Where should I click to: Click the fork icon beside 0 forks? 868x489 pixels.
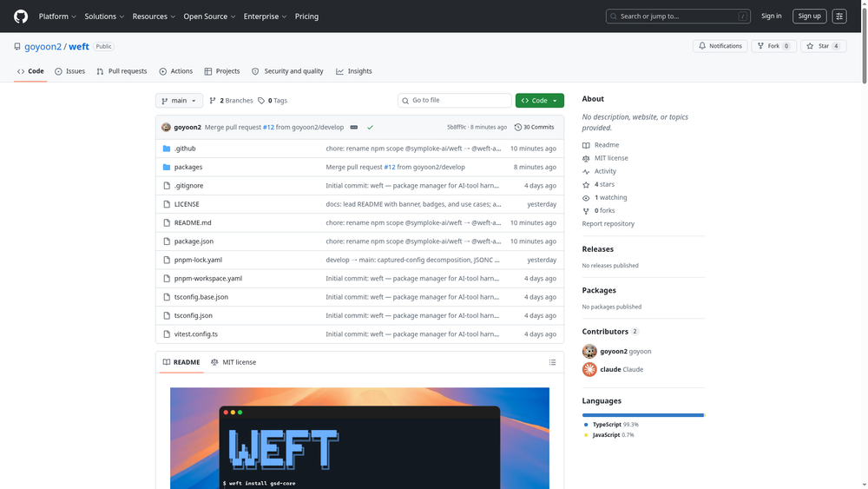click(x=586, y=211)
